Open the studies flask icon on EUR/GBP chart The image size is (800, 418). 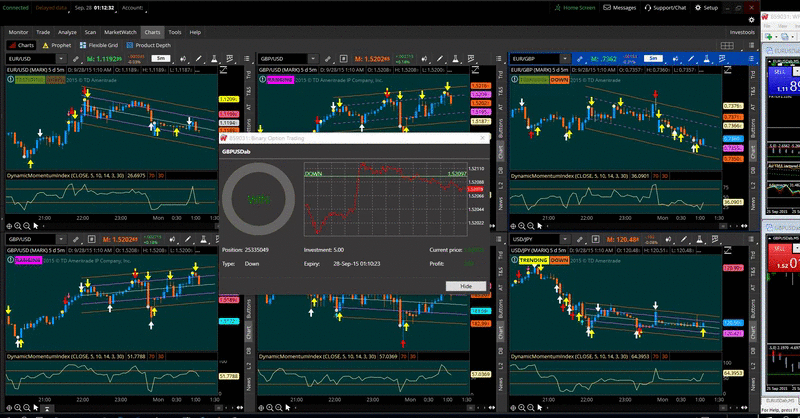(x=707, y=59)
